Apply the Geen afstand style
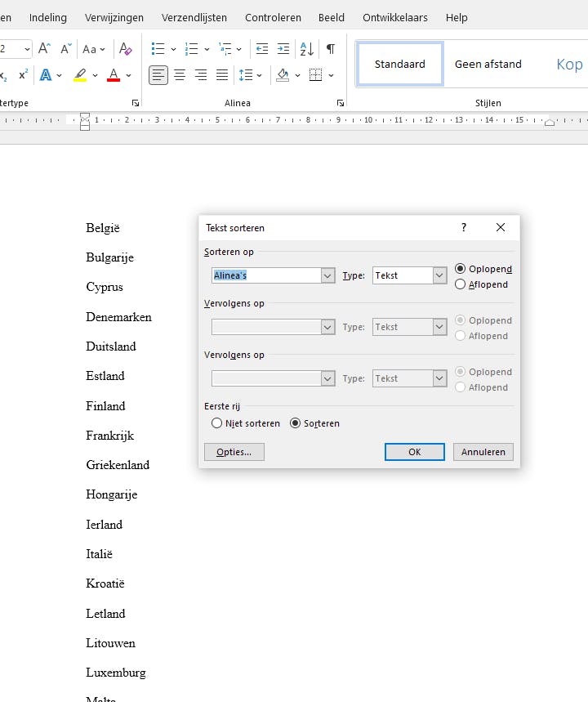Image resolution: width=588 pixels, height=702 pixels. (488, 64)
